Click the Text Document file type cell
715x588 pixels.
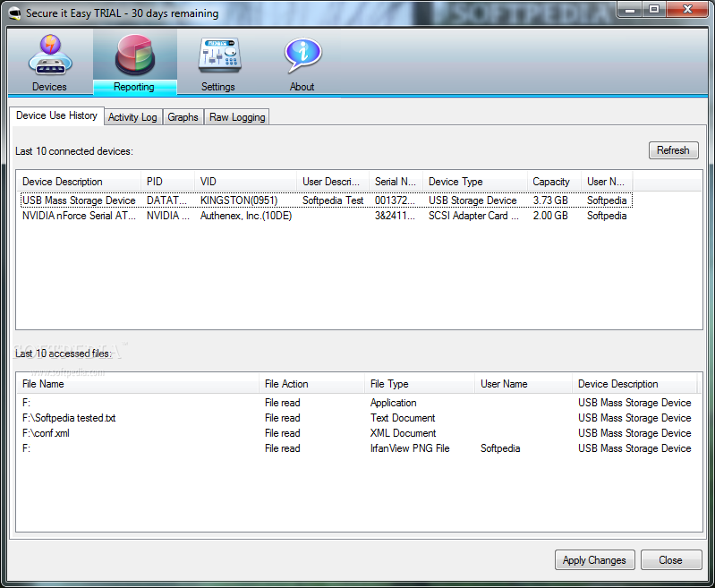[x=403, y=418]
